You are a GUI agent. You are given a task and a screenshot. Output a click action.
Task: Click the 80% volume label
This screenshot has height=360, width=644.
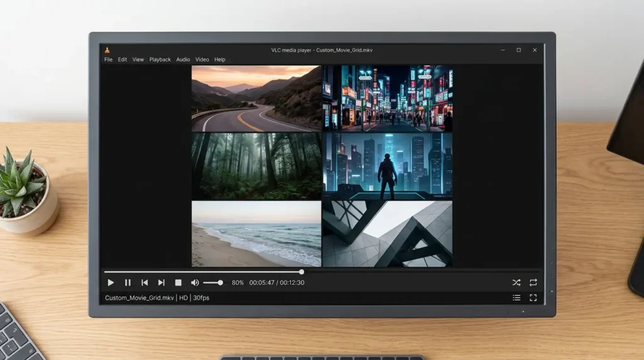[x=237, y=283]
